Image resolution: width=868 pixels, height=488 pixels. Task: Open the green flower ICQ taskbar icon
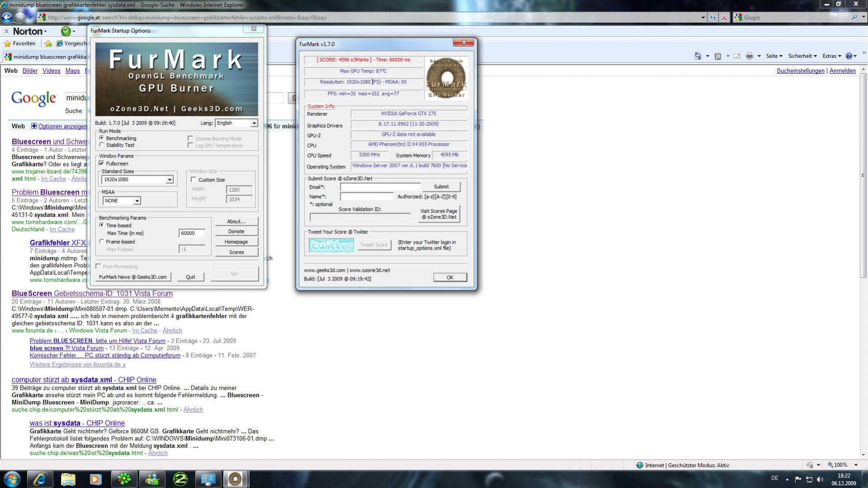pyautogui.click(x=124, y=479)
